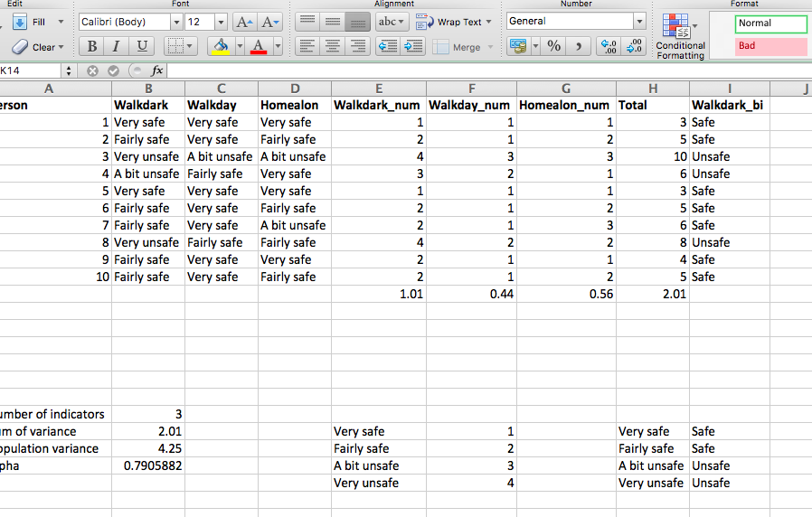
Task: Click the increase indent icon
Action: (413, 46)
